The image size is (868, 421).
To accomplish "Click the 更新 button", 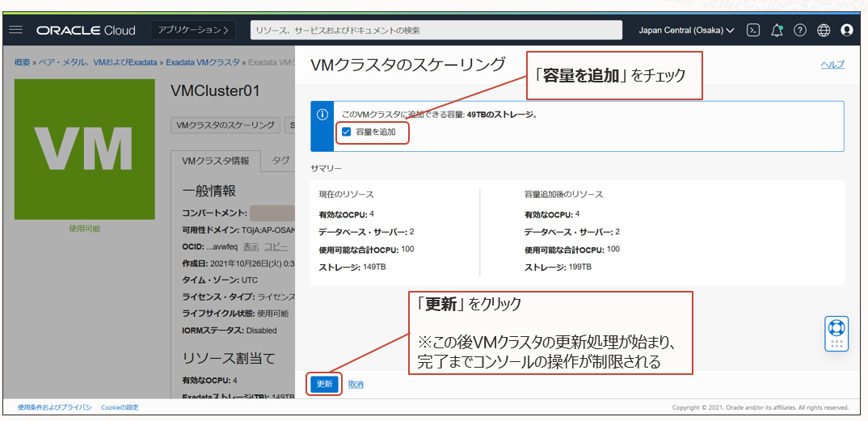I will point(324,384).
